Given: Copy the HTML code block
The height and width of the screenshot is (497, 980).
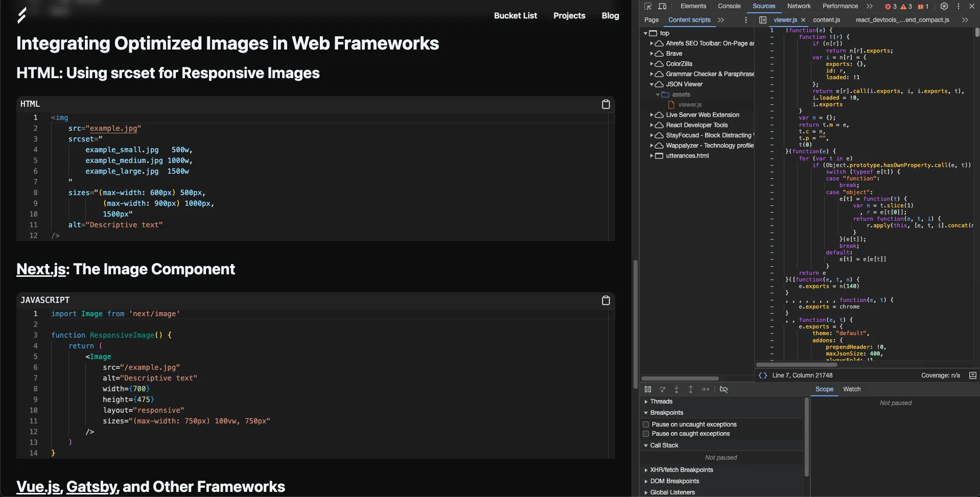Looking at the screenshot, I should tap(605, 104).
